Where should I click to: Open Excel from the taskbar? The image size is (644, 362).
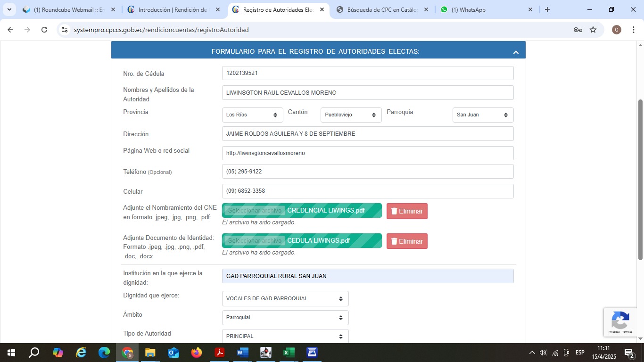click(x=289, y=353)
